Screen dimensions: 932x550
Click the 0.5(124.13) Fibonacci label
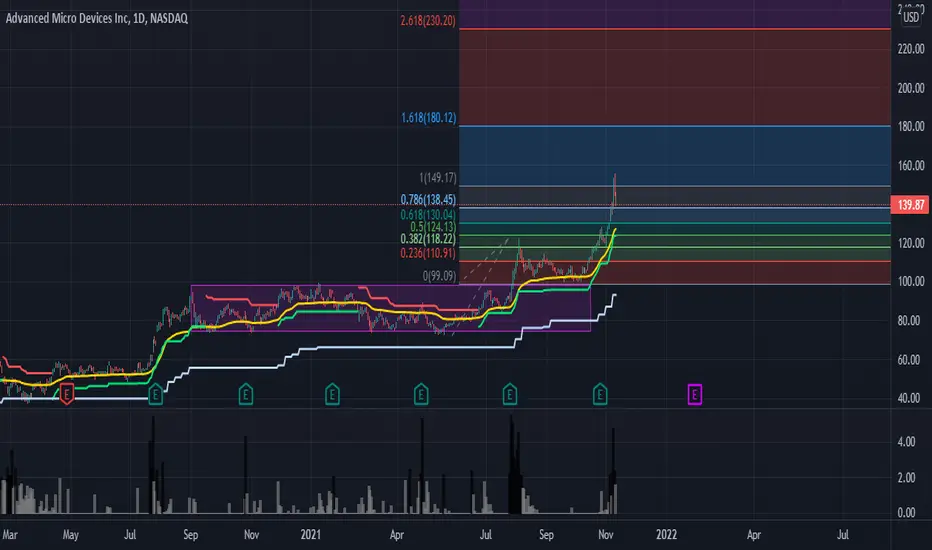pyautogui.click(x=433, y=227)
